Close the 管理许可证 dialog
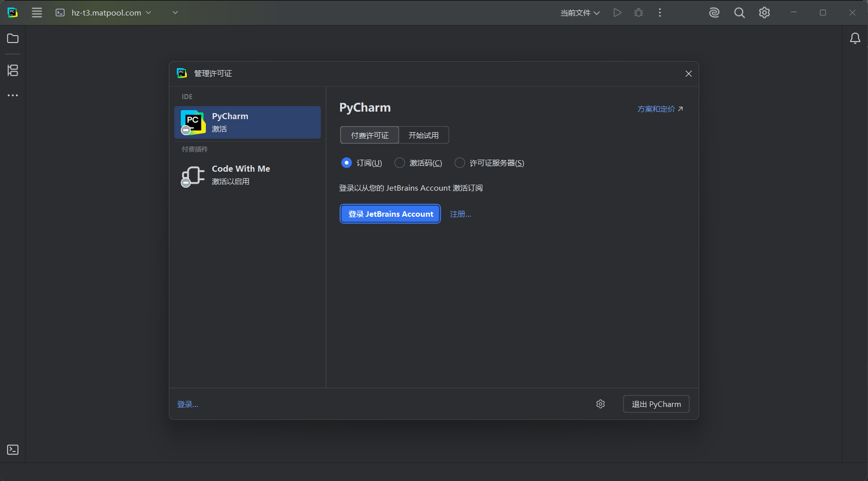 [x=689, y=74]
